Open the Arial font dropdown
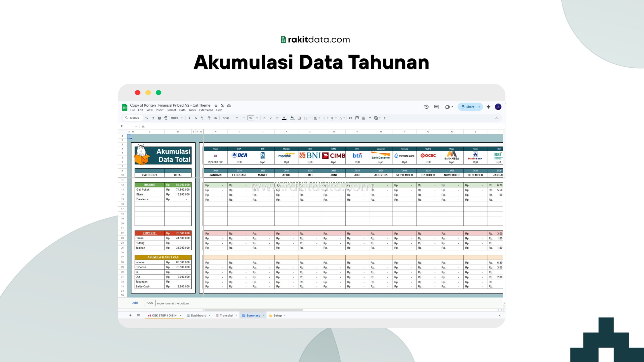 point(230,118)
